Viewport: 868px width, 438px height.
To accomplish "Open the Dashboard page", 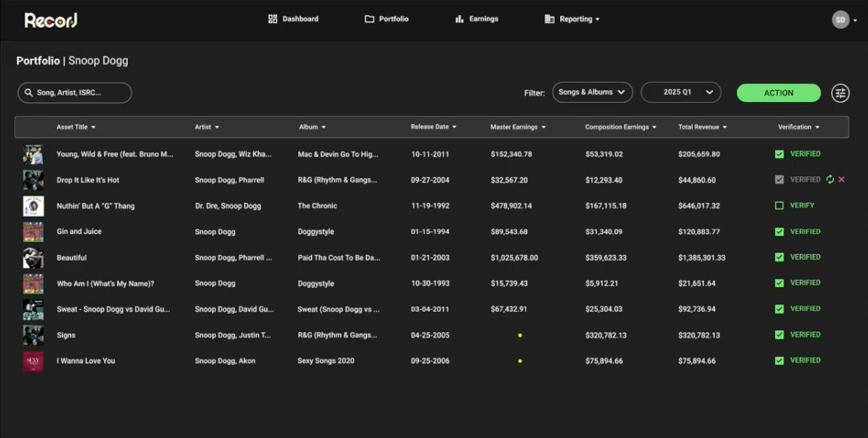I will click(x=293, y=19).
